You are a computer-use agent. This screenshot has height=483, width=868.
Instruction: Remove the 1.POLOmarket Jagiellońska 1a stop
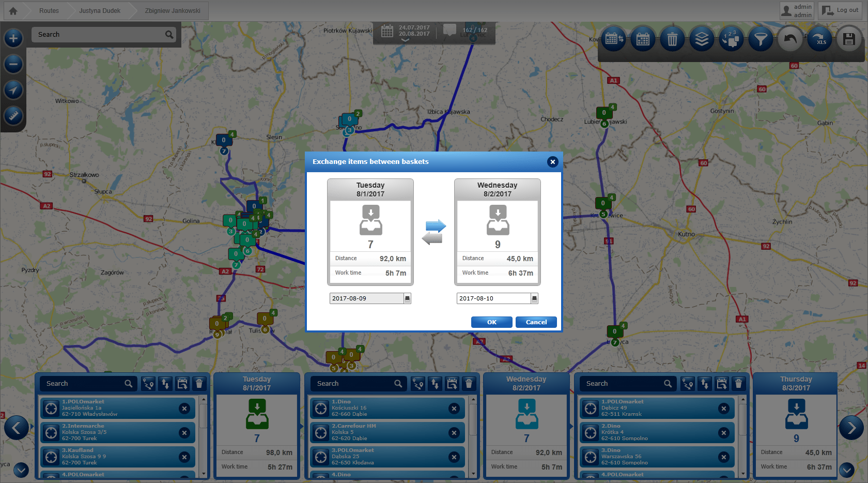[x=184, y=409]
